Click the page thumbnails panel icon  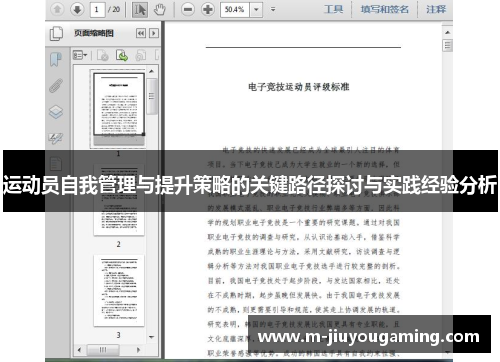click(56, 33)
